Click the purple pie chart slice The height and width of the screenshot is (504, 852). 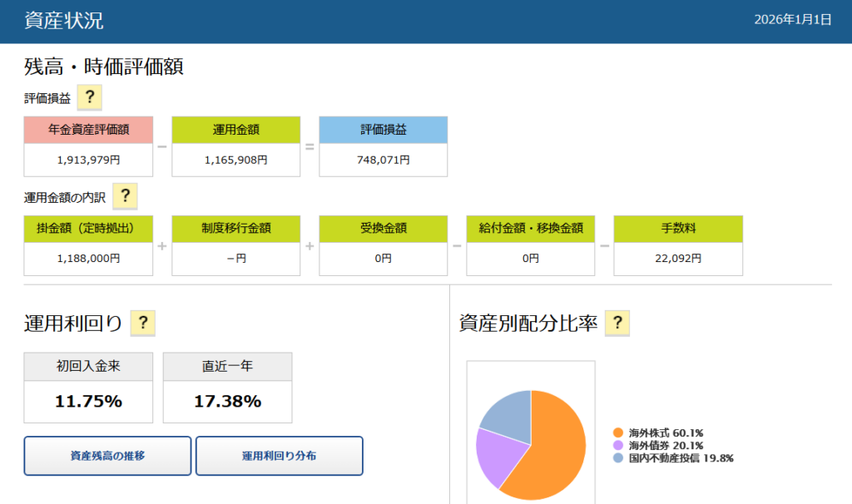(x=494, y=455)
